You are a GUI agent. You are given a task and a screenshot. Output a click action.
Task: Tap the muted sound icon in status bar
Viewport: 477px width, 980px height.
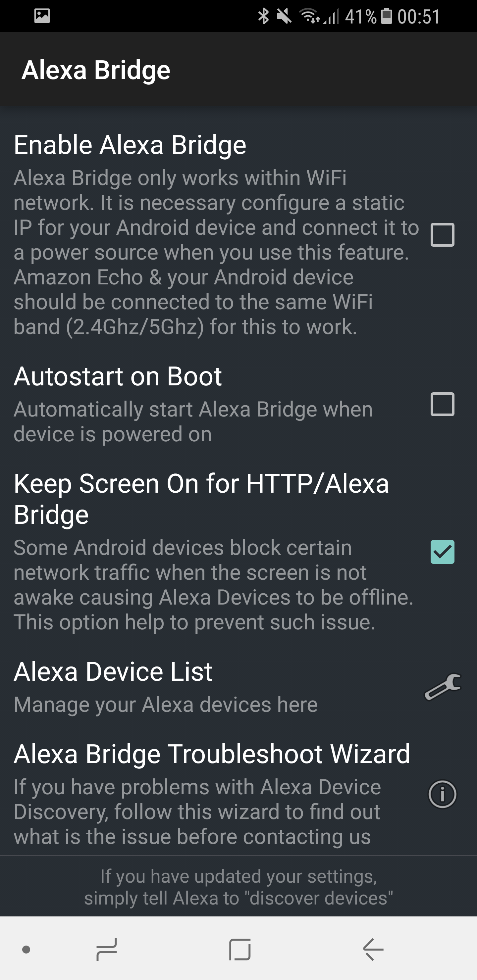tap(284, 16)
